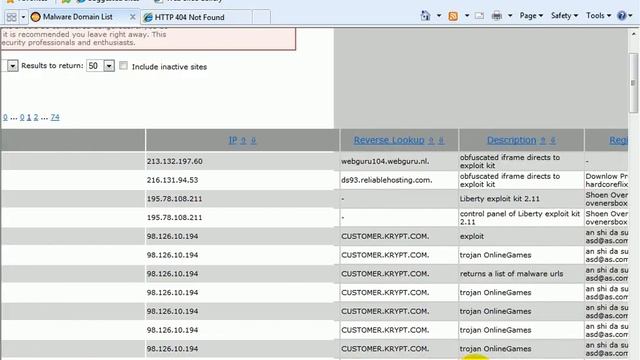Viewport: 640px width, 360px height.
Task: Click the Print toolbar icon
Action: point(497,16)
